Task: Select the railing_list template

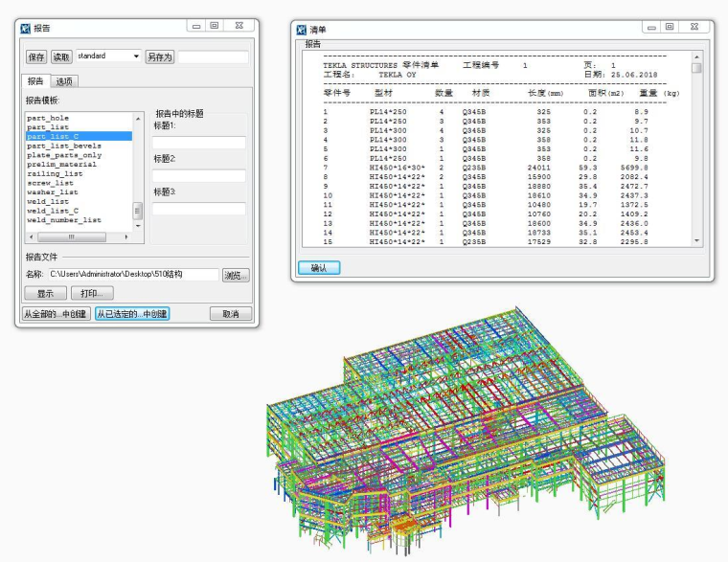Action: coord(55,173)
